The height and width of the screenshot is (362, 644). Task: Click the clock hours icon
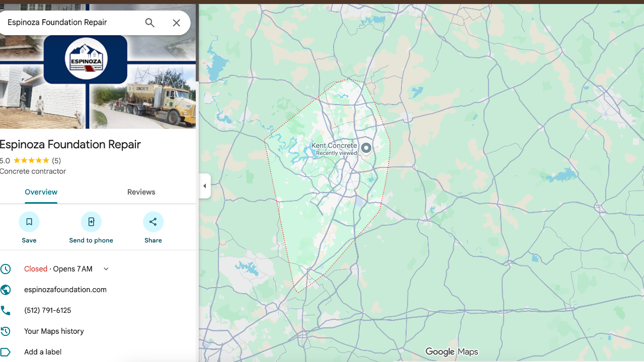(6, 269)
